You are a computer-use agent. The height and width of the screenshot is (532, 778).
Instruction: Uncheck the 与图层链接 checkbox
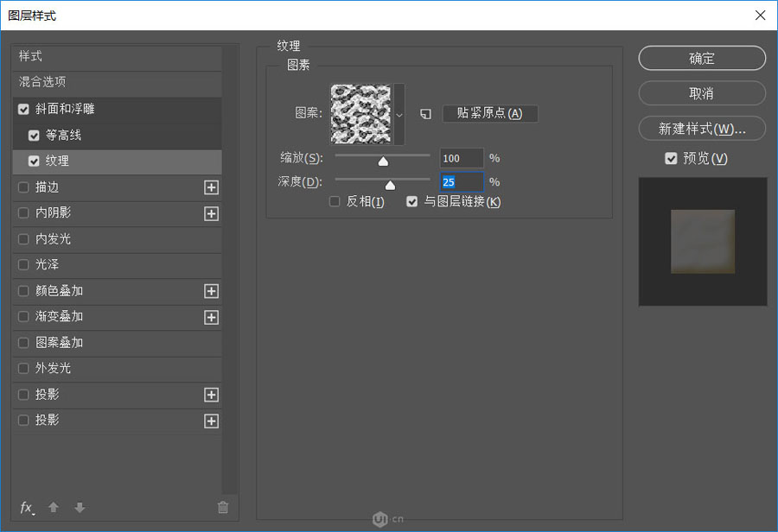[x=412, y=201]
